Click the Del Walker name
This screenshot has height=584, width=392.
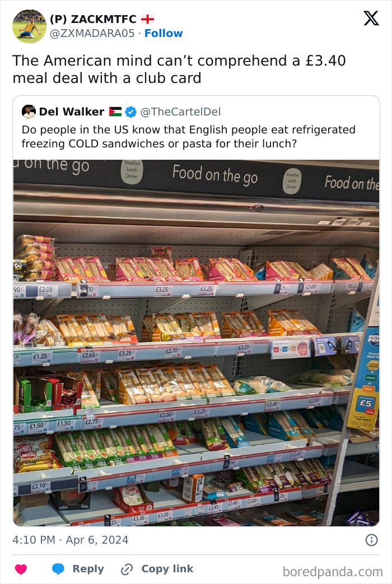pos(72,112)
